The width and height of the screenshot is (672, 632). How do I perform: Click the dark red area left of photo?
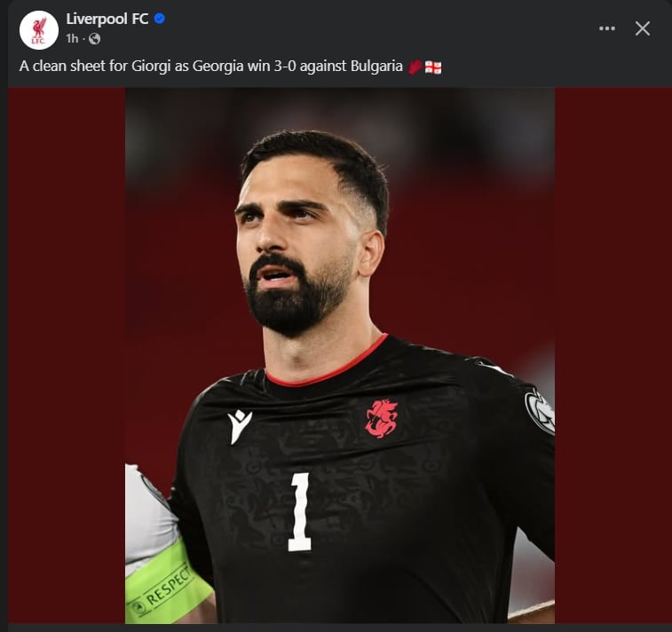click(x=67, y=355)
